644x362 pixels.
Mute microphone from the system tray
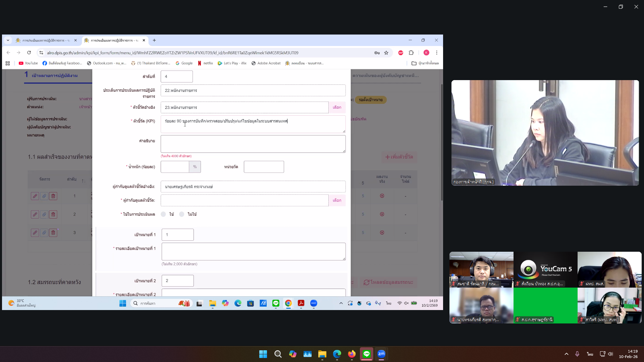[x=577, y=354]
